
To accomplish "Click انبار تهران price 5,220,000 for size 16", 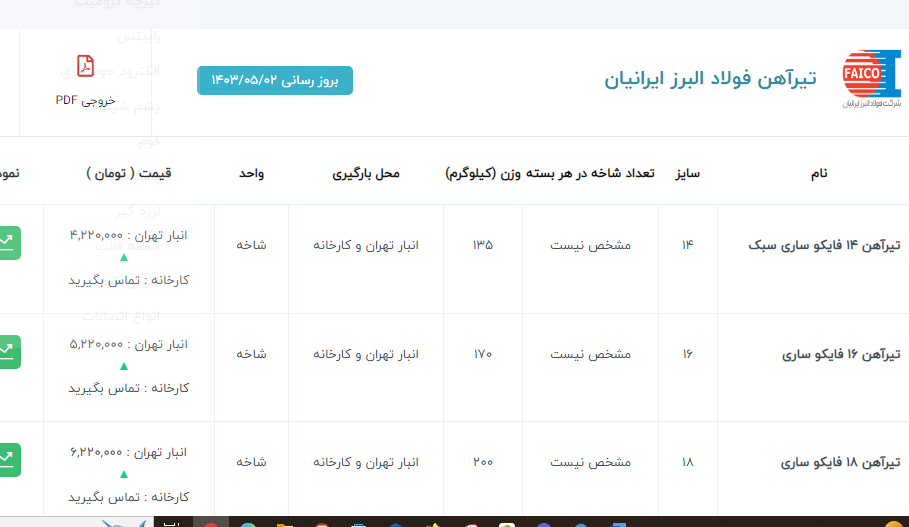I will click(129, 343).
